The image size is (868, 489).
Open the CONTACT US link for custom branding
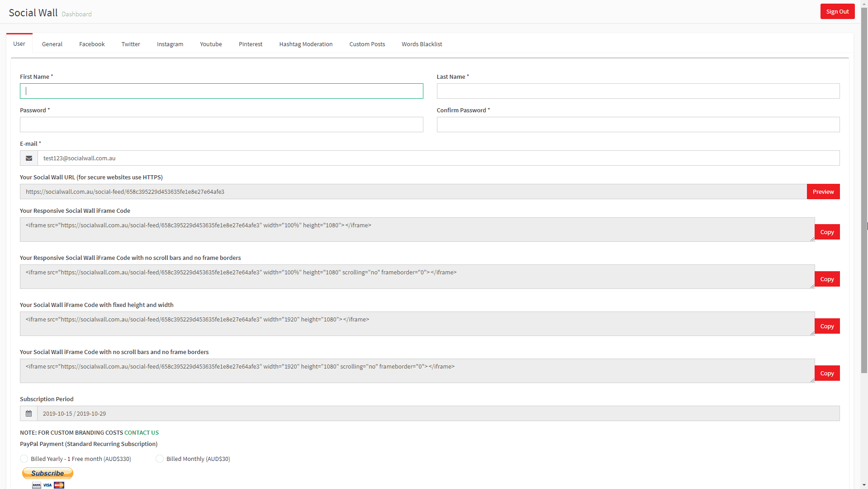(x=141, y=432)
